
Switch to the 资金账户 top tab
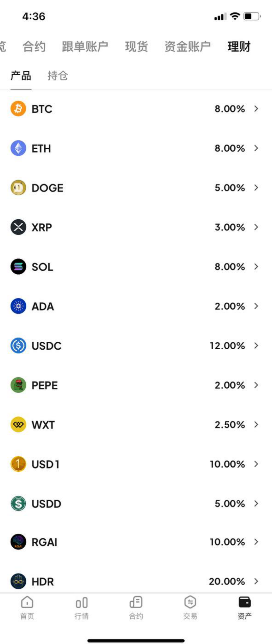coord(187,47)
